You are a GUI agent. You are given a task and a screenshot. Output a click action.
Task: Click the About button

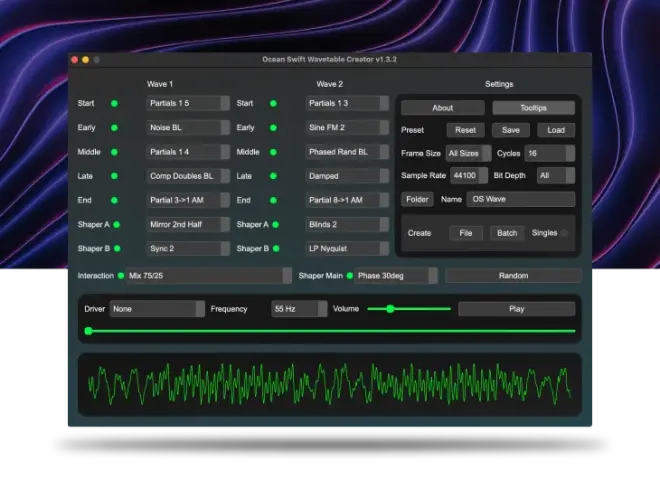(443, 108)
